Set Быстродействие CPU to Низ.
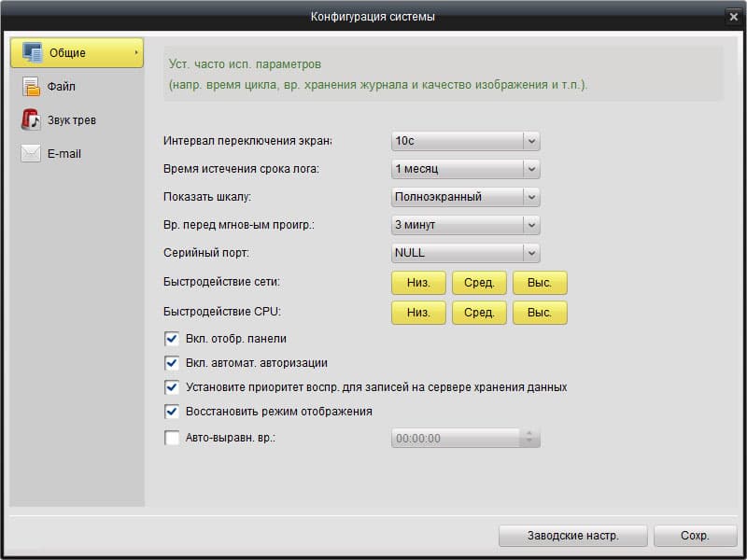747x560 pixels. point(418,313)
